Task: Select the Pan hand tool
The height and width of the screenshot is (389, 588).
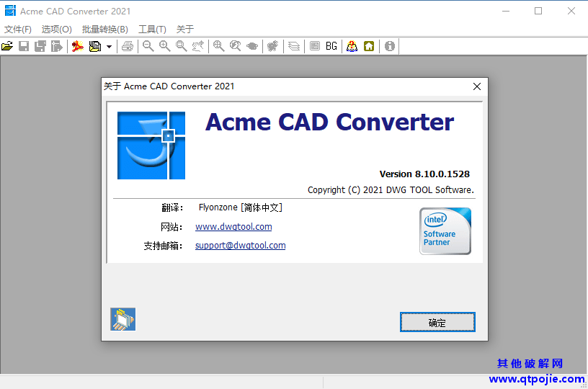Action: coord(198,46)
